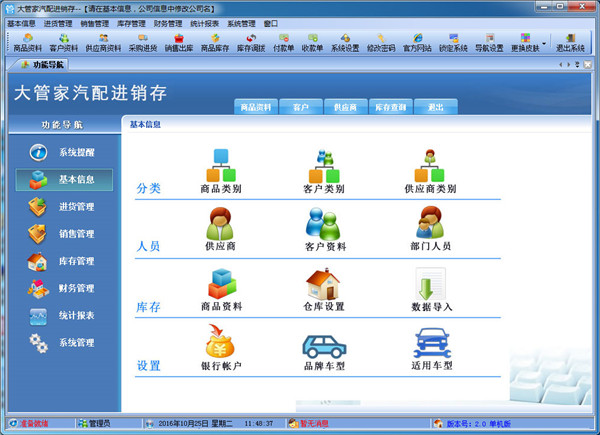Click 更换皮肤 toolbar icon
The width and height of the screenshot is (600, 435).
pyautogui.click(x=525, y=42)
